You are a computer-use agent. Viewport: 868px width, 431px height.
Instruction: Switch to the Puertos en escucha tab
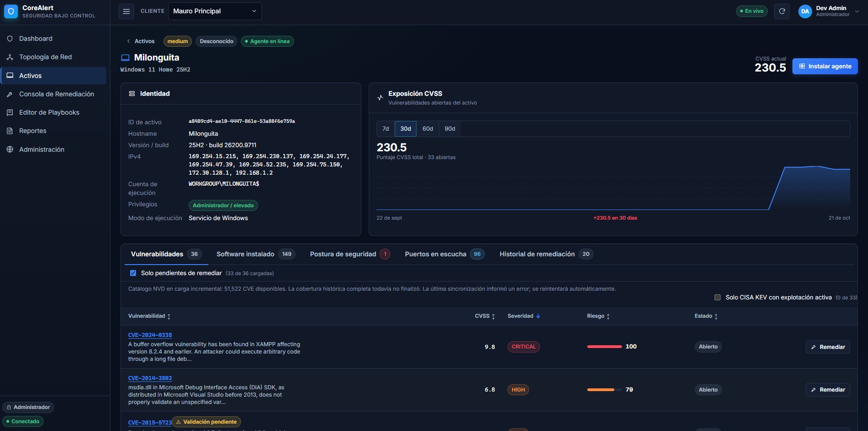tap(444, 254)
